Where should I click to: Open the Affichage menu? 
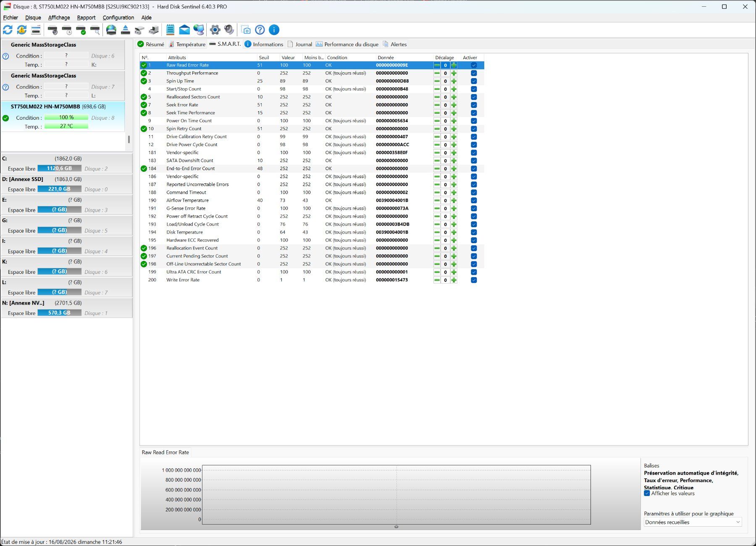coord(59,18)
